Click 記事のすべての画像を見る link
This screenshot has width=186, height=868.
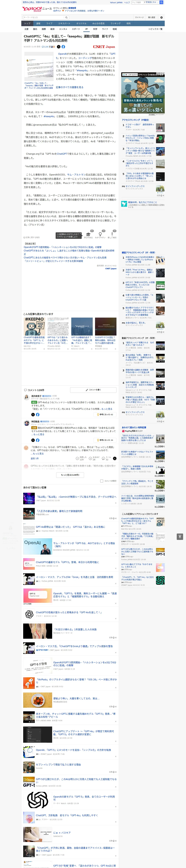70,87
